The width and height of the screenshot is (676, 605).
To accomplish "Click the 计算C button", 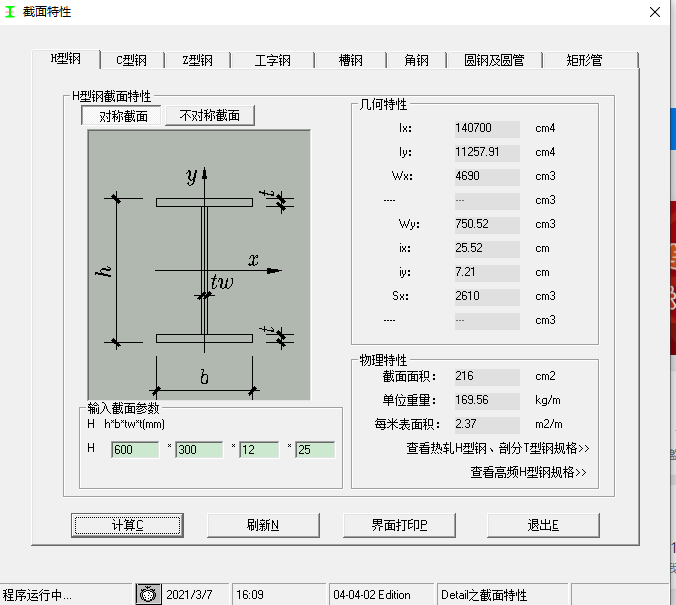I will [x=128, y=525].
